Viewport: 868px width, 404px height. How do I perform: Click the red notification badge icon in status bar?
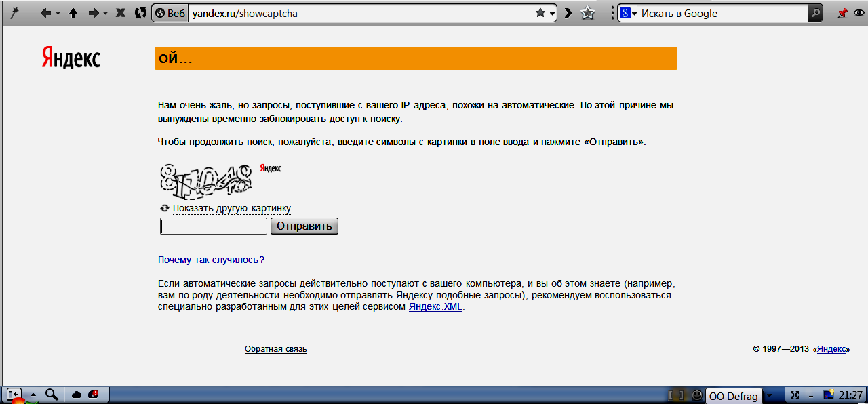(x=94, y=394)
